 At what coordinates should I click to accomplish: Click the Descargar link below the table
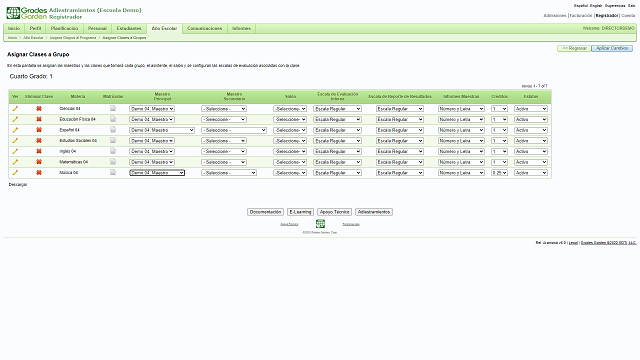click(x=18, y=185)
